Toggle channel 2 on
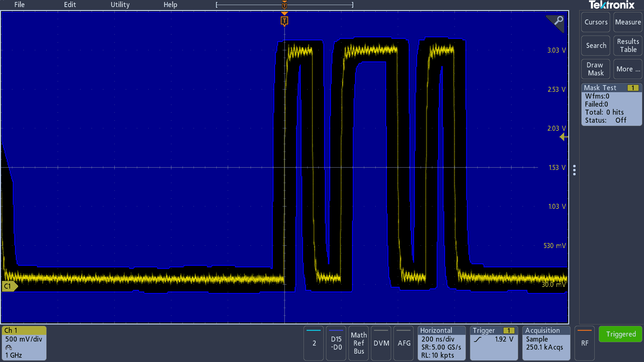The width and height of the screenshot is (644, 362). click(314, 343)
